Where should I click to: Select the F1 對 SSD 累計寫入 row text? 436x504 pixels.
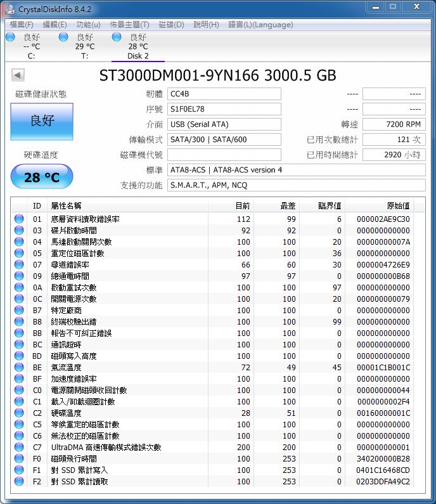(79, 470)
